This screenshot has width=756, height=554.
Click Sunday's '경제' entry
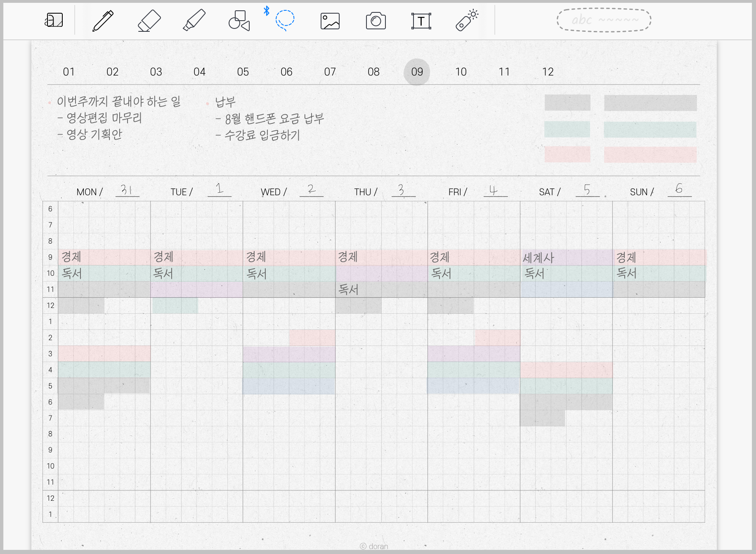point(626,257)
